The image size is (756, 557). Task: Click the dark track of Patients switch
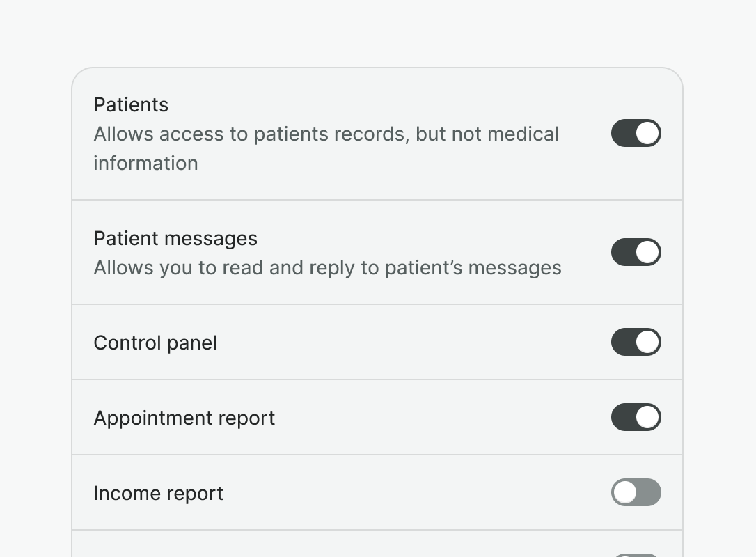pos(623,133)
